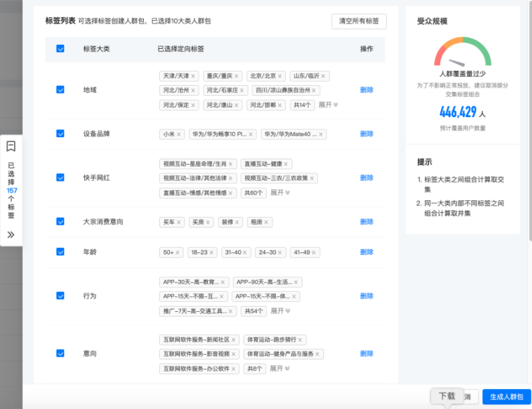Click the 已选择157个标签 side tab
The height and width of the screenshot is (409, 532).
(x=11, y=190)
